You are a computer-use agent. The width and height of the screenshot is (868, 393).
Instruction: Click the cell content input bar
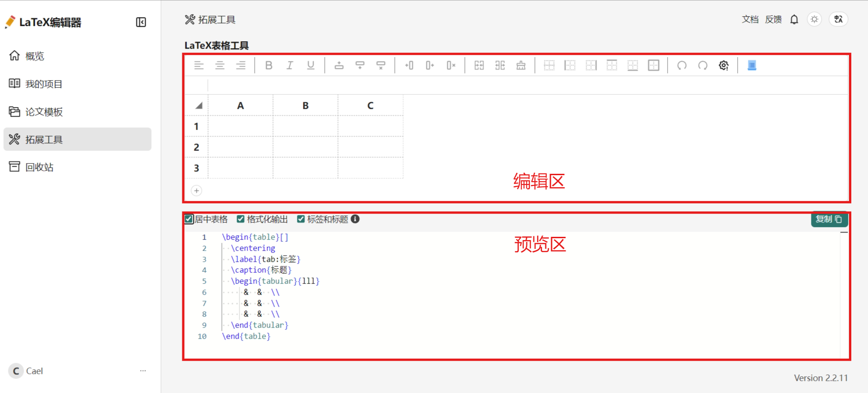click(x=528, y=85)
